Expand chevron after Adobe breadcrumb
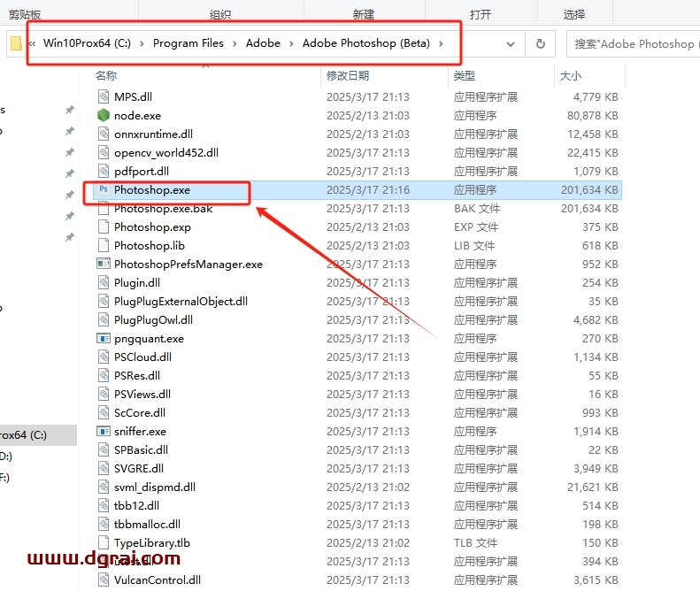This screenshot has height=591, width=700. tap(291, 43)
